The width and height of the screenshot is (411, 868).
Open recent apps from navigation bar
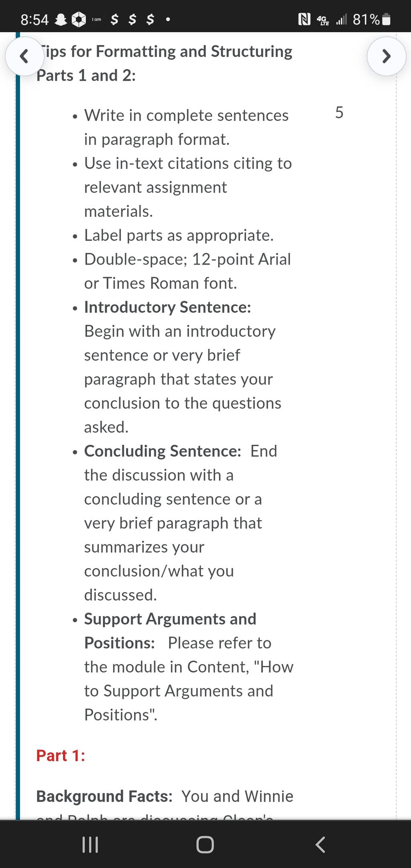[90, 845]
